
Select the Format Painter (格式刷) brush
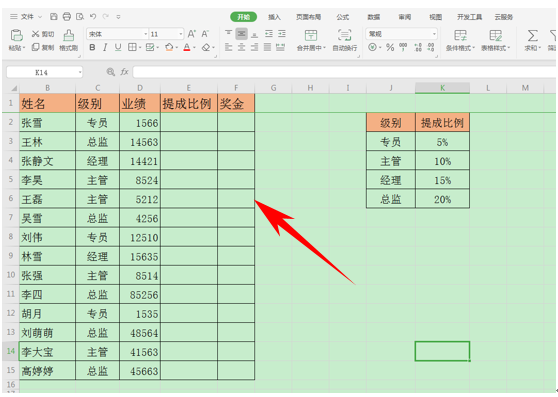click(68, 36)
